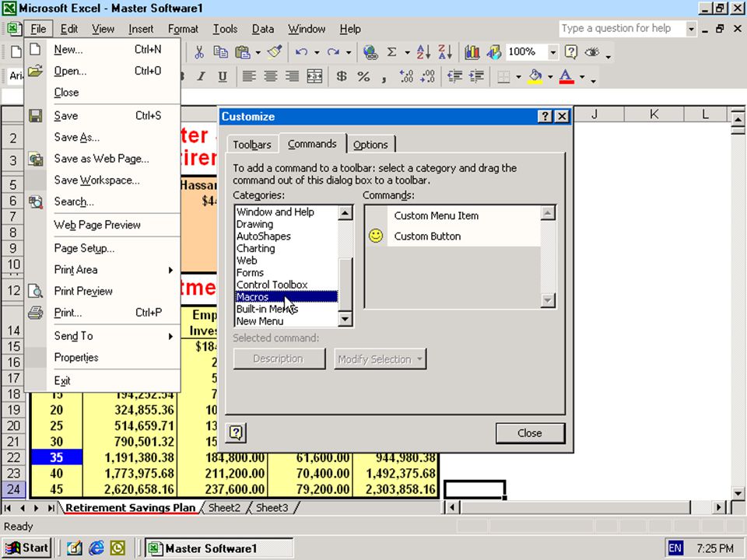Click the Cut scissors icon in toolbar

[x=199, y=52]
